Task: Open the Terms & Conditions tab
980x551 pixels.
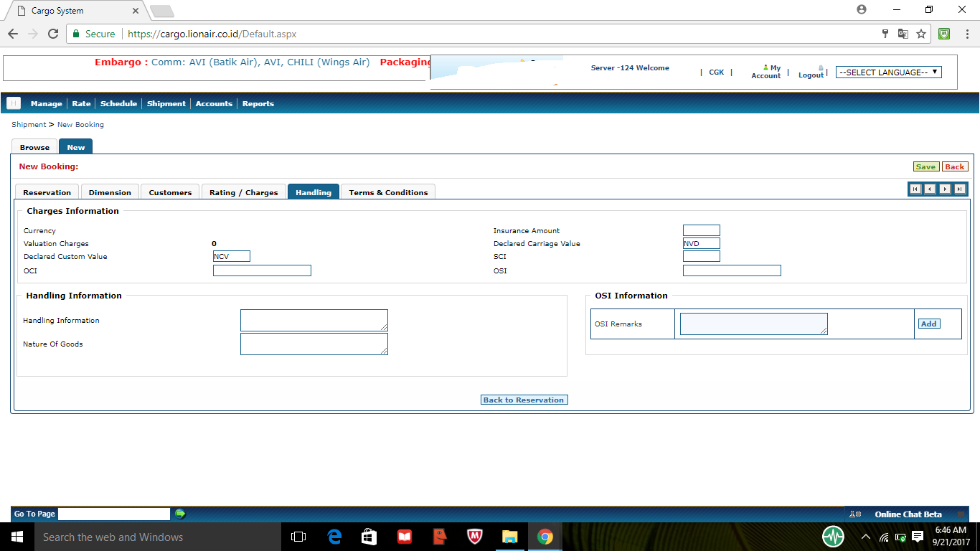Action: [387, 192]
